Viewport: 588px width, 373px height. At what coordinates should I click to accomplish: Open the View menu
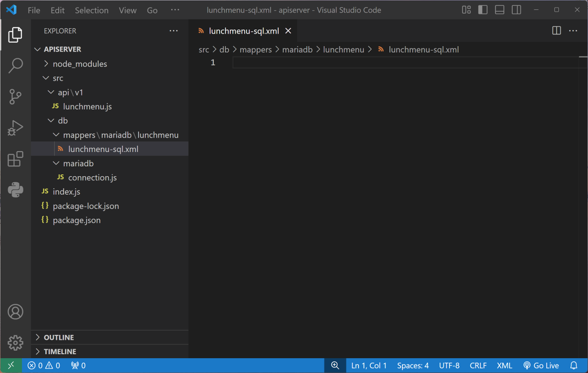point(128,10)
